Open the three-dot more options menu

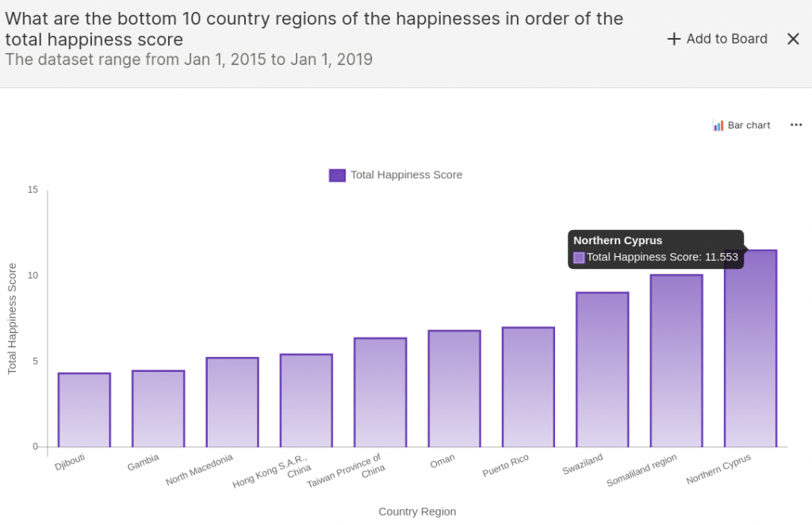(x=796, y=125)
